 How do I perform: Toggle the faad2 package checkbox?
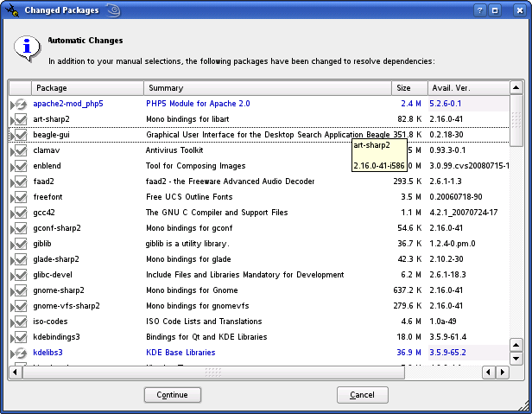tap(21, 182)
